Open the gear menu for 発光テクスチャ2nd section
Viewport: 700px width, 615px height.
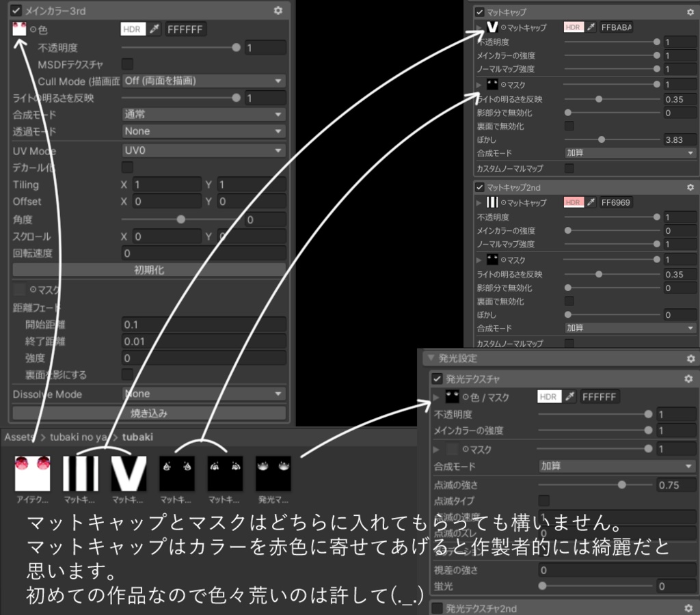(688, 608)
